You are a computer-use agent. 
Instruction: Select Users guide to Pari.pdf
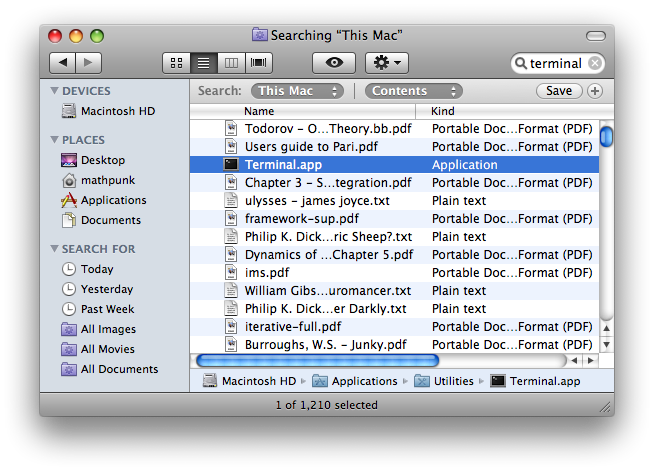pyautogui.click(x=394, y=147)
